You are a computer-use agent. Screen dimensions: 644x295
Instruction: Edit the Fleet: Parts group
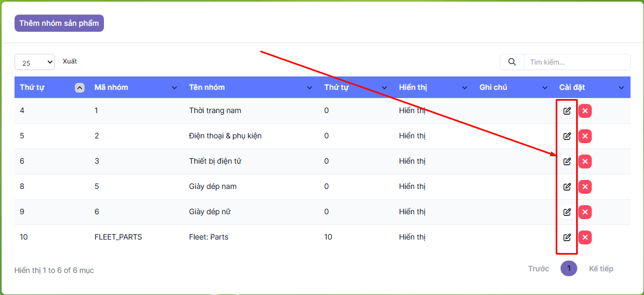(x=566, y=237)
